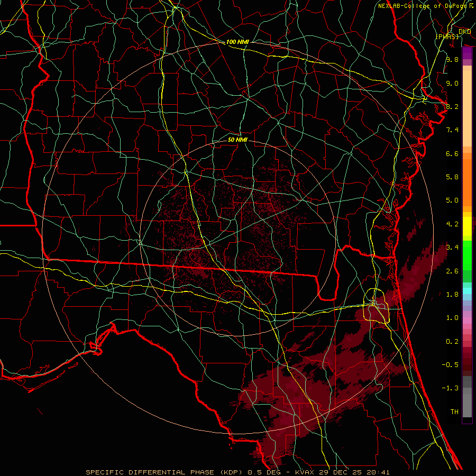476x476 pixels.
Task: Click the 100 NMI range ring label
Action: (237, 42)
